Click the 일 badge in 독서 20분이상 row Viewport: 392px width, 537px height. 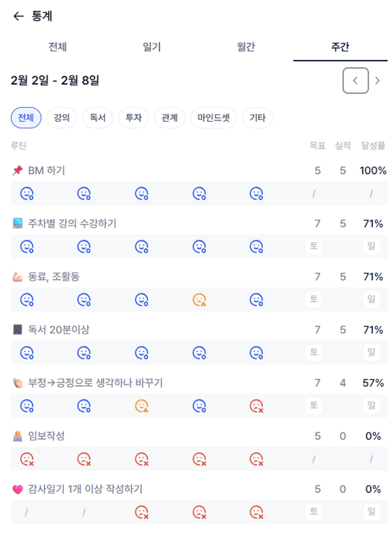pyautogui.click(x=372, y=353)
